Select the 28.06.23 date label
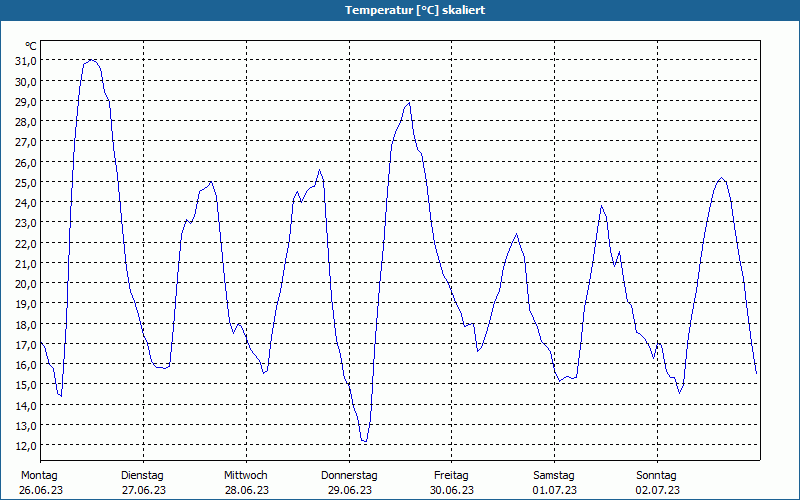The width and height of the screenshot is (800, 500). coord(246,490)
